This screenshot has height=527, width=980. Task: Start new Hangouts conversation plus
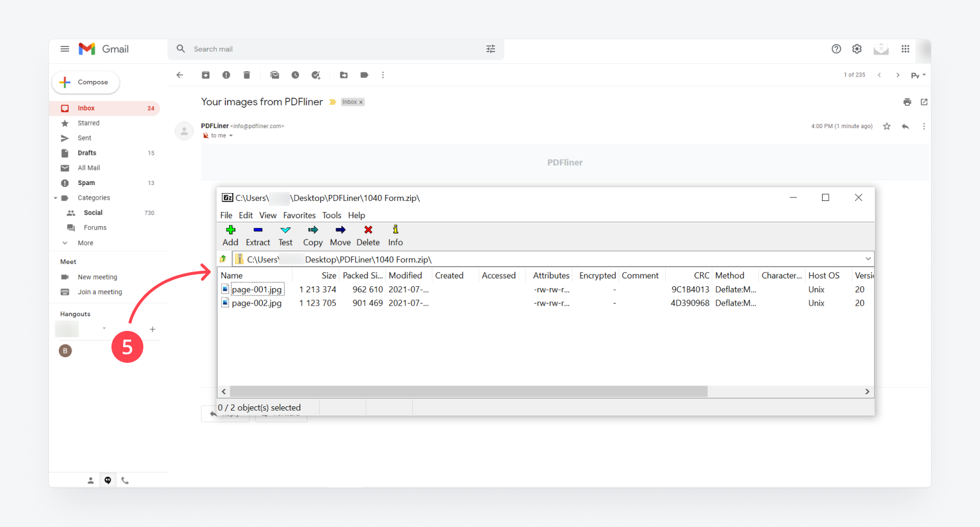tap(153, 329)
